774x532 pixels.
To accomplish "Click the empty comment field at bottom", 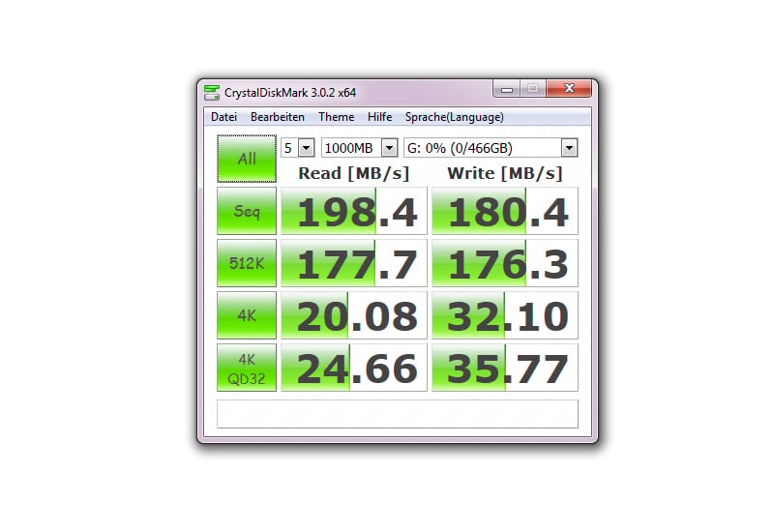I will [x=398, y=414].
